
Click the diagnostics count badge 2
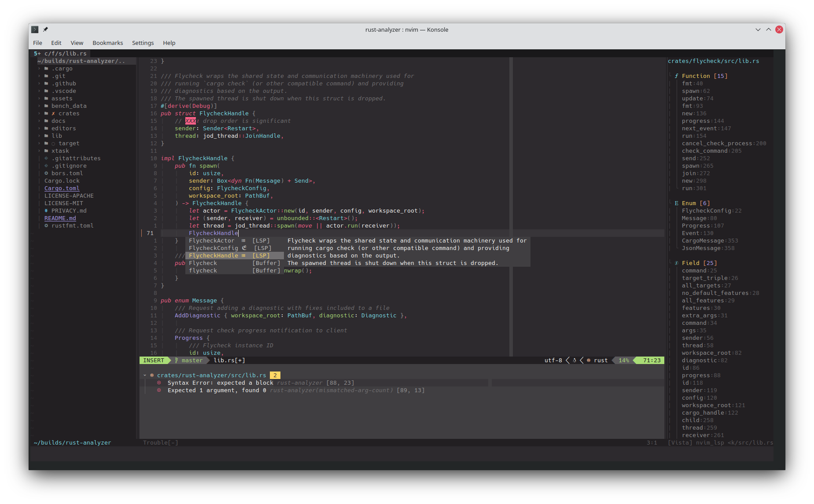point(275,375)
